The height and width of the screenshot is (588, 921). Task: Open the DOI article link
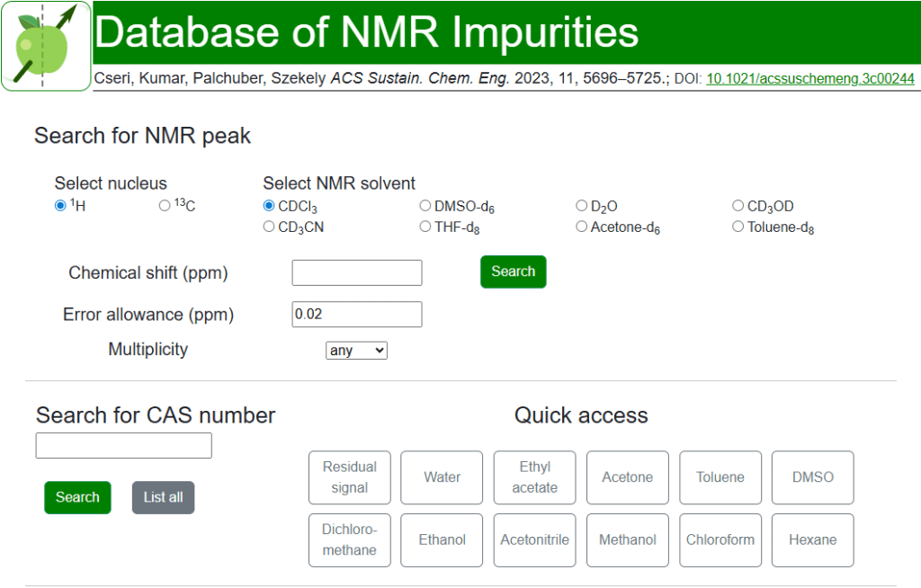[x=809, y=79]
